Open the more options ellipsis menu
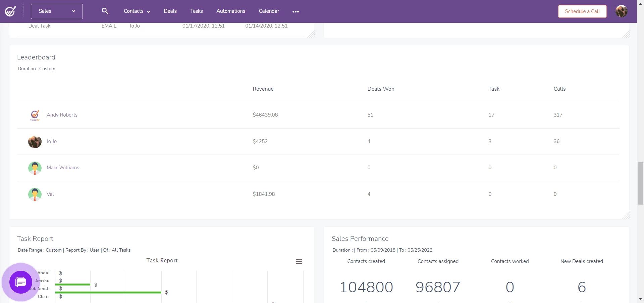The height and width of the screenshot is (303, 644). (x=296, y=11)
